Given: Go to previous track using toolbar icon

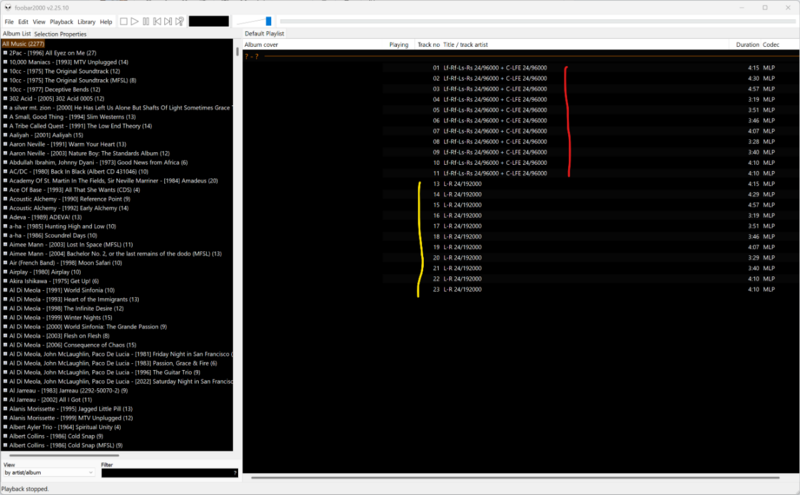Looking at the screenshot, I should tap(157, 21).
